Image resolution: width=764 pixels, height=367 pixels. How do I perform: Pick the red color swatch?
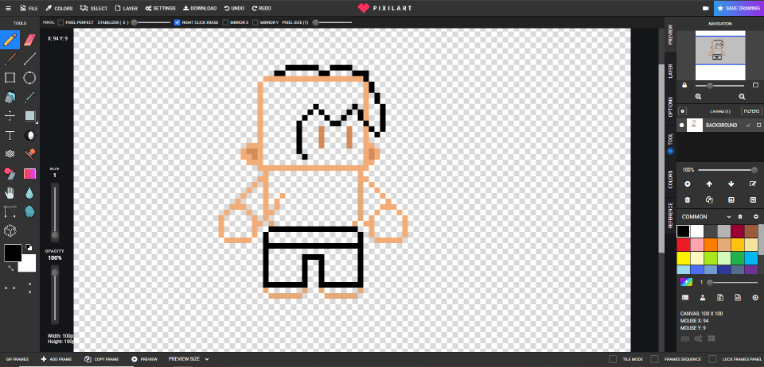click(683, 245)
